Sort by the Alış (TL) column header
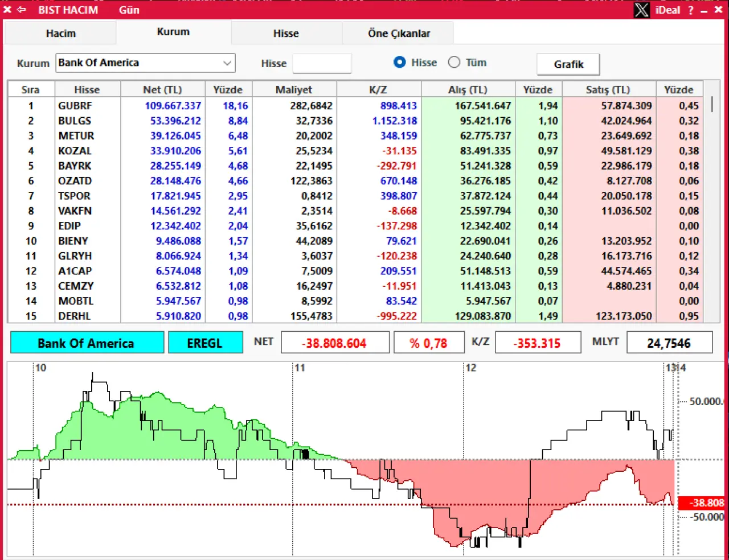The width and height of the screenshot is (729, 560). point(468,90)
